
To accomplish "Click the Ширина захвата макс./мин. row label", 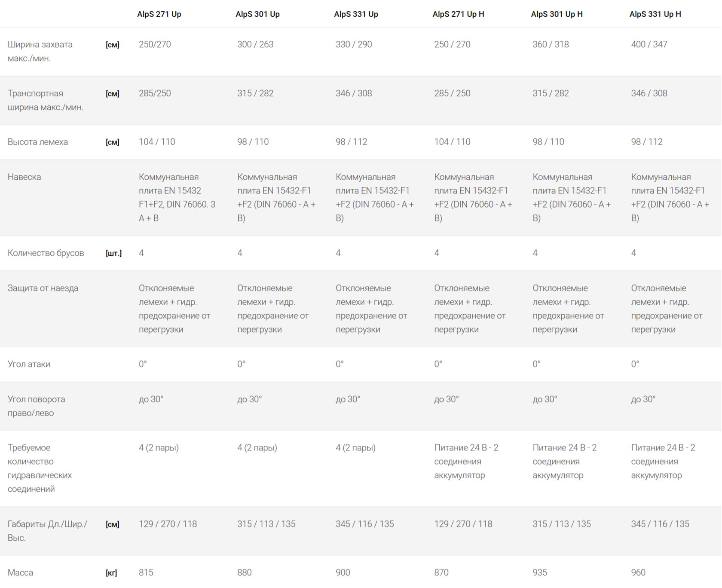I will [40, 51].
